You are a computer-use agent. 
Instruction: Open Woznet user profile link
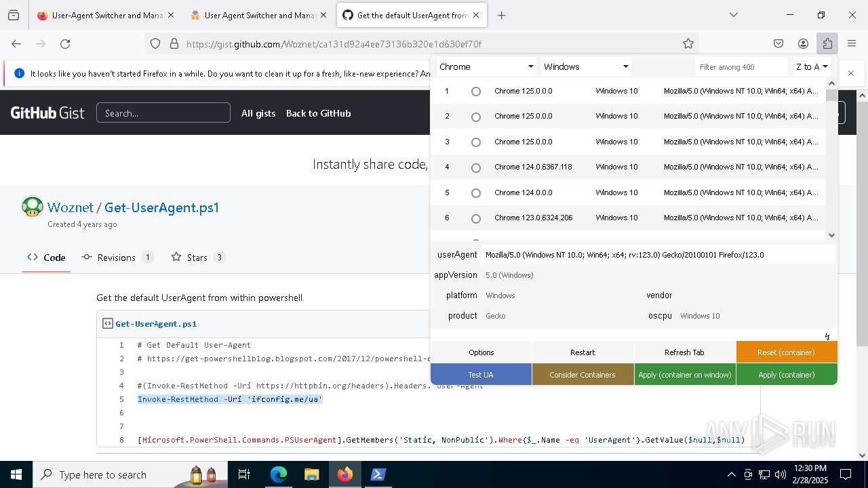pyautogui.click(x=71, y=207)
